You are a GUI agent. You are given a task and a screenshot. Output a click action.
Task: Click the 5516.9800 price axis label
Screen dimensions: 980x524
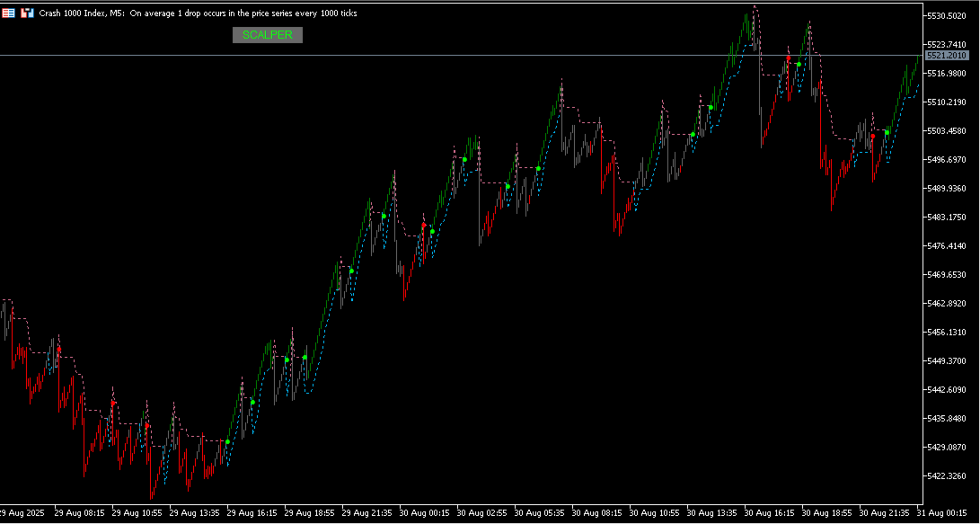click(946, 73)
